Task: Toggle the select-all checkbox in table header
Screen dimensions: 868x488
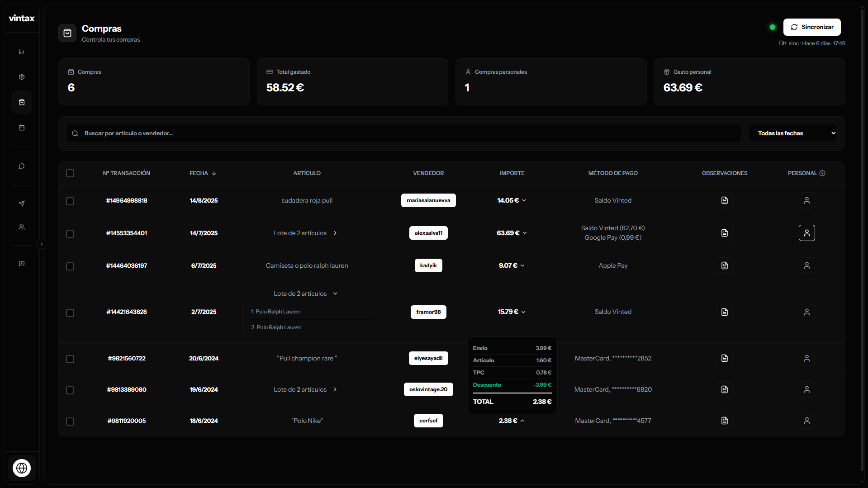Action: pyautogui.click(x=70, y=173)
